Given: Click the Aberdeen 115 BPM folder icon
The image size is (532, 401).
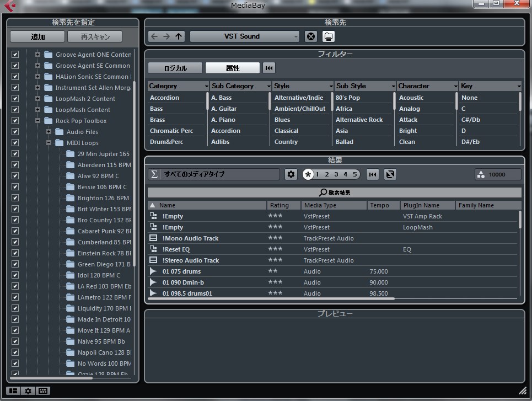Looking at the screenshot, I should click(x=70, y=165).
